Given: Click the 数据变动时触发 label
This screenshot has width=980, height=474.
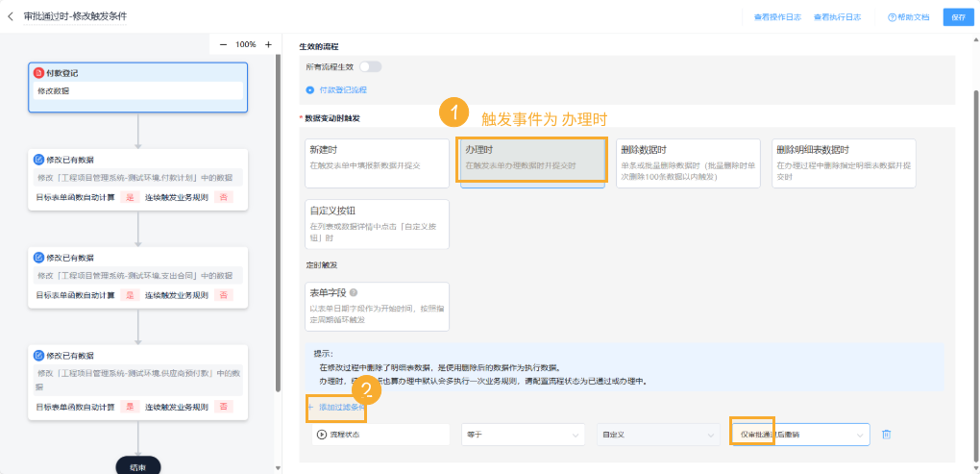Looking at the screenshot, I should click(x=331, y=117).
